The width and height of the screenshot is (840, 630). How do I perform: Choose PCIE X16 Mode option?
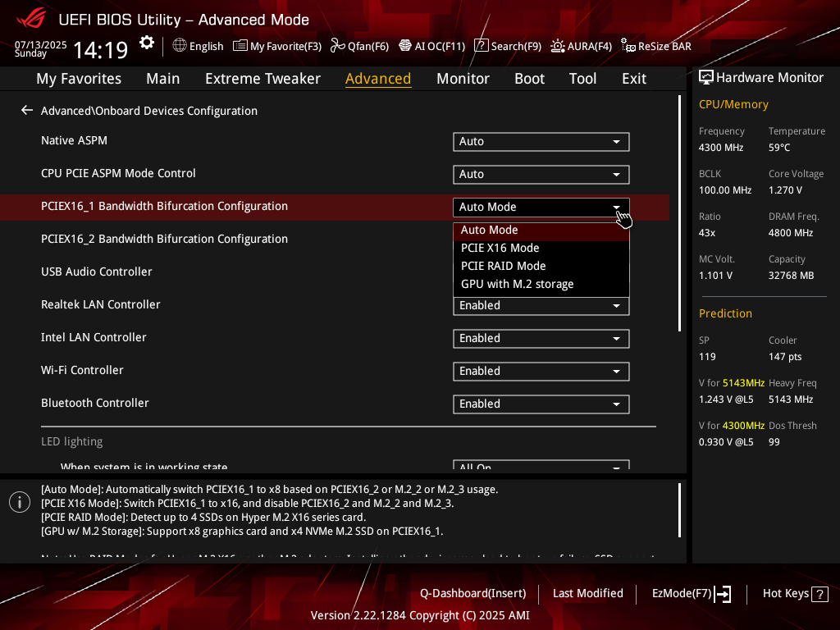(541, 248)
